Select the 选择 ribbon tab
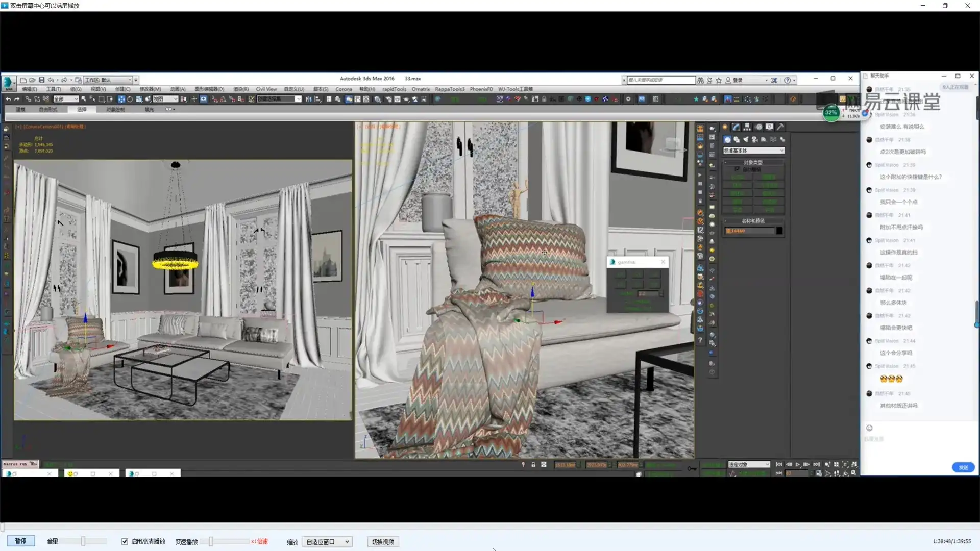 pyautogui.click(x=82, y=109)
